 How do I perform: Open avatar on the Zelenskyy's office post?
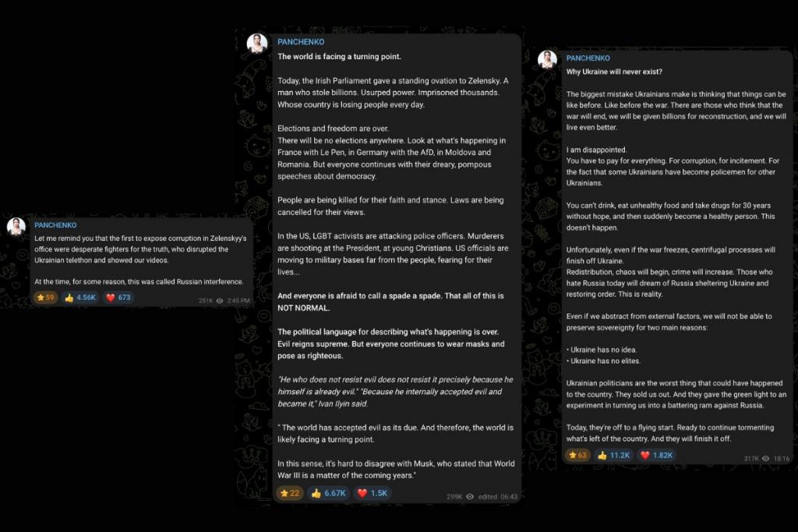point(16,227)
